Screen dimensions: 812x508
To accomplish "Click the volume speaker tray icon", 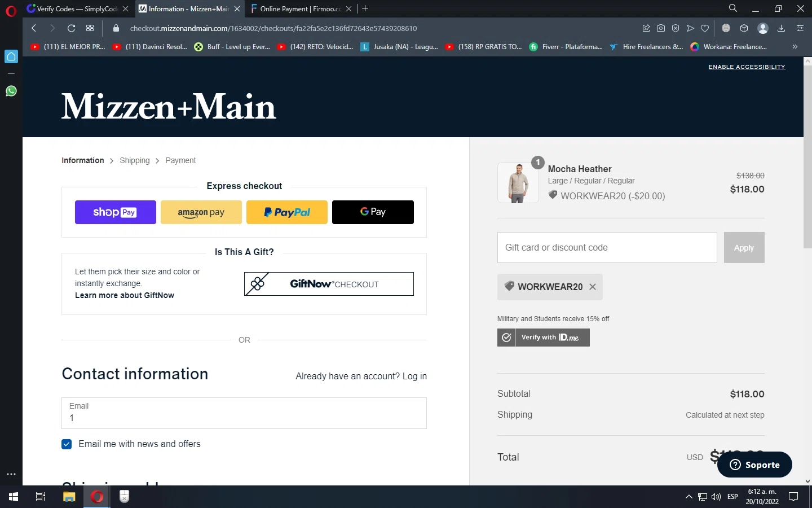I will point(716,497).
